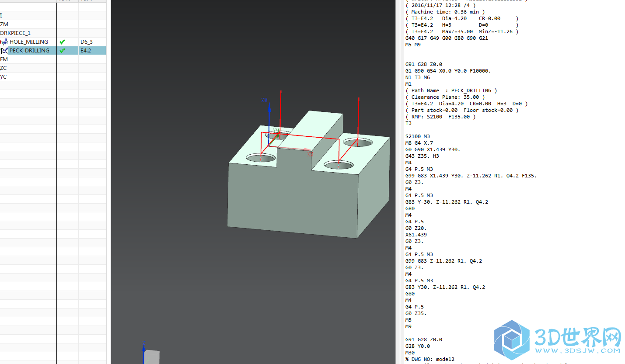This screenshot has width=625, height=364.
Task: Click the HOLE_MILLING operation icon
Action: (x=4, y=42)
